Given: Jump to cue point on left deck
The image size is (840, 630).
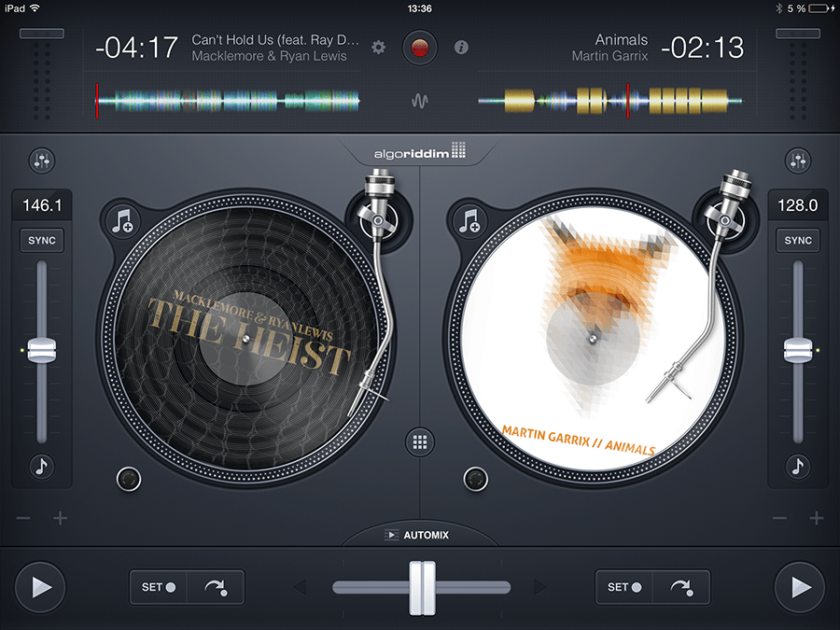Looking at the screenshot, I should point(216,587).
